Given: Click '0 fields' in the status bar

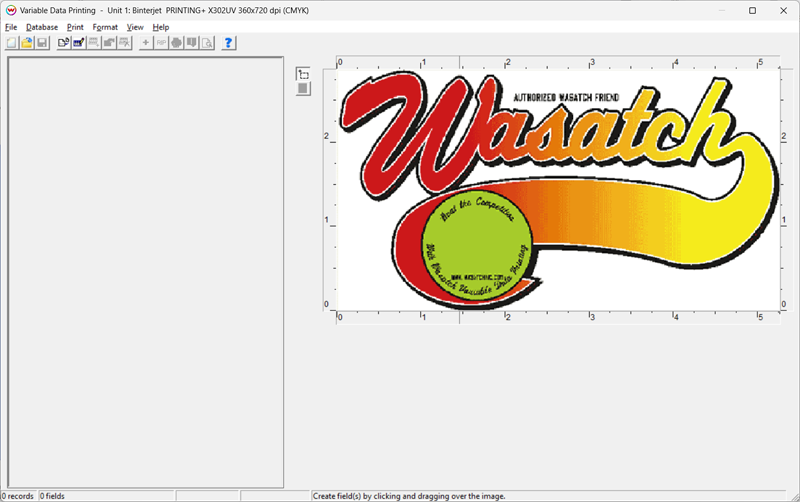Looking at the screenshot, I should click(53, 496).
